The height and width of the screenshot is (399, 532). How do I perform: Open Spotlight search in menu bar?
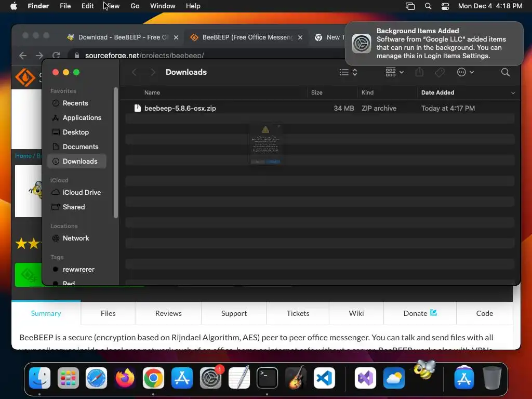tap(428, 6)
